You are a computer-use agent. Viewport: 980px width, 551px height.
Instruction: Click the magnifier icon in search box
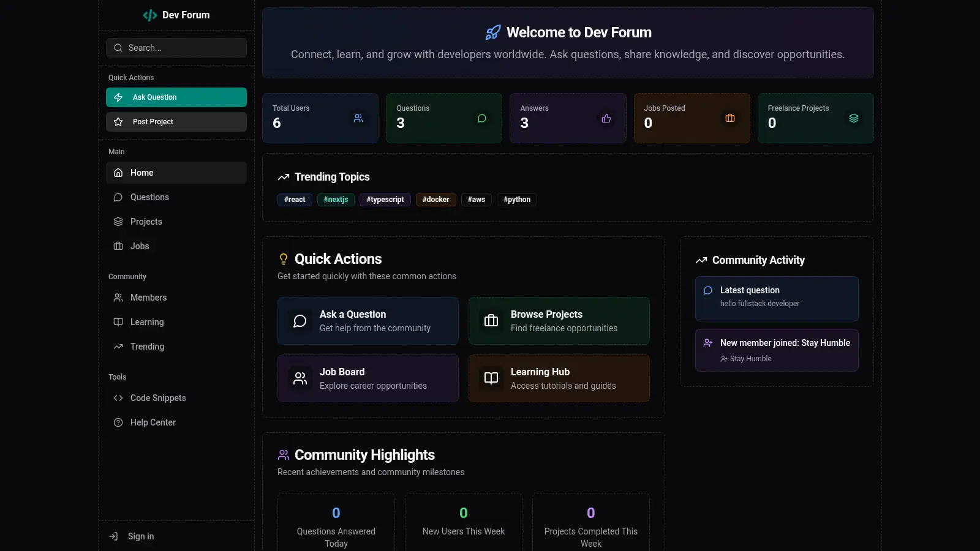click(x=118, y=48)
